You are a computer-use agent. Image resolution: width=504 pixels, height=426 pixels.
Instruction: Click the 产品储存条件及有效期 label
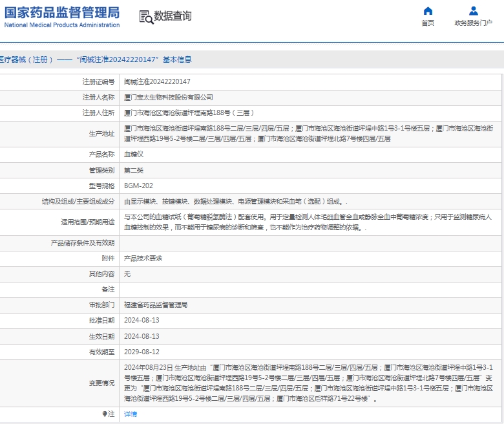pos(83,243)
